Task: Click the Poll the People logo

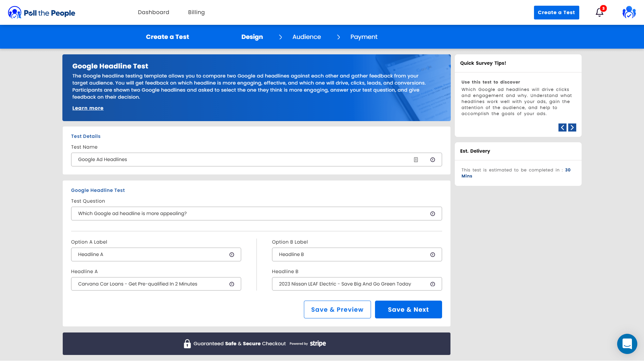Action: [42, 13]
